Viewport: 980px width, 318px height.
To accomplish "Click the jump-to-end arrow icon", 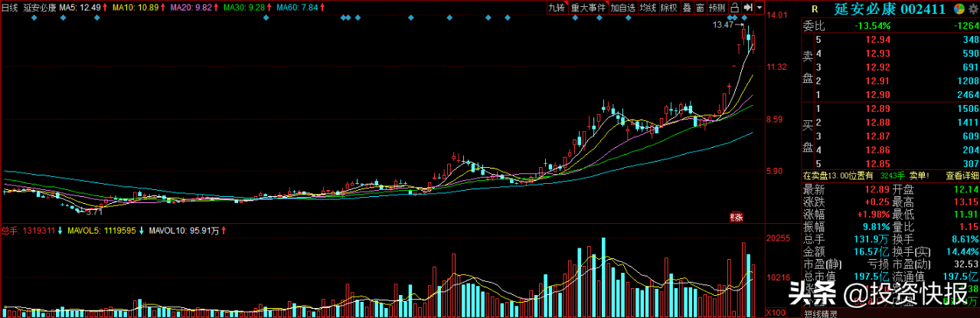I will tap(747, 7).
